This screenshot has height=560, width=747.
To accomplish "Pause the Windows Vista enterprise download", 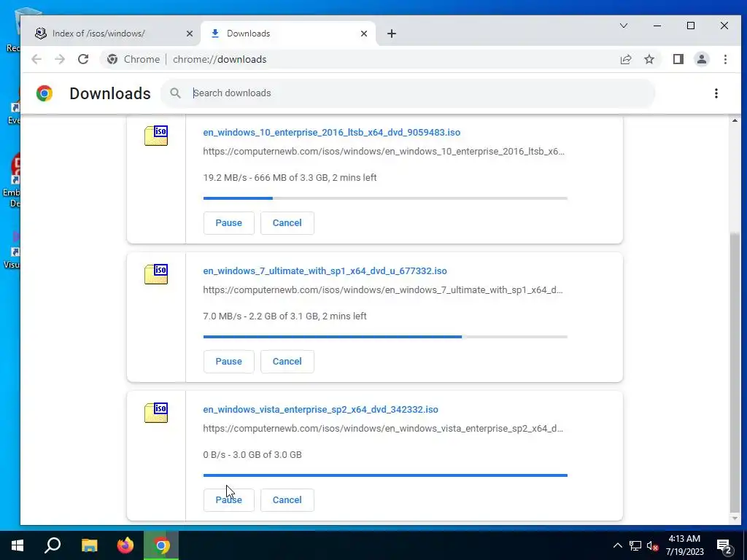I will pyautogui.click(x=228, y=500).
